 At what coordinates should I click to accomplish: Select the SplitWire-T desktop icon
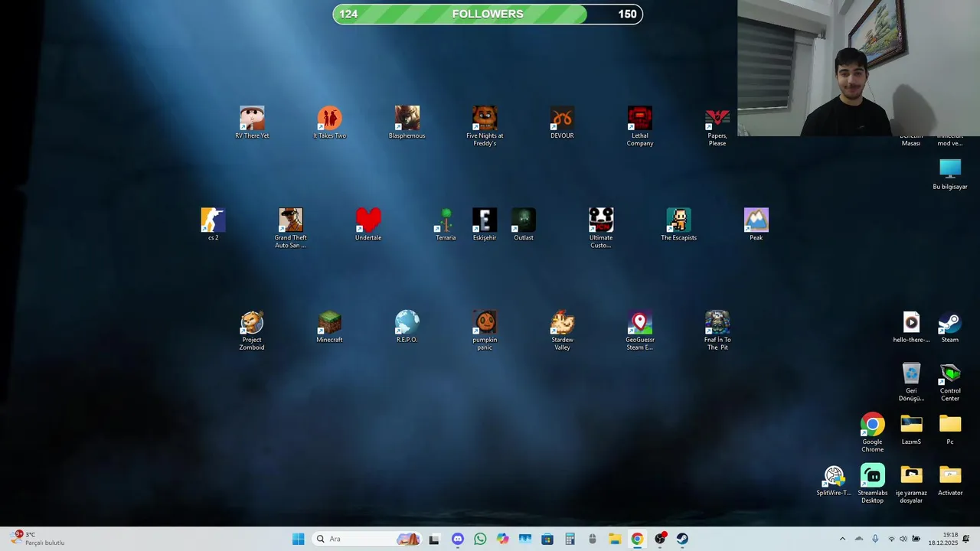(834, 480)
